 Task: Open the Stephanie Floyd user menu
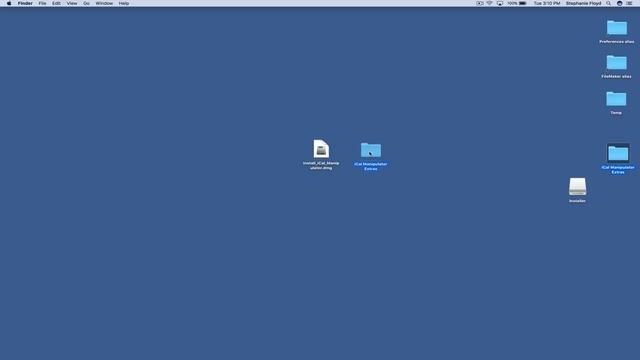pos(583,3)
